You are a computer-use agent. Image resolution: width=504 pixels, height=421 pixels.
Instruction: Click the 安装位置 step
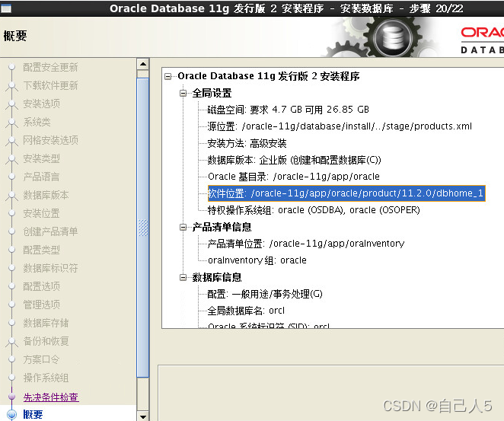click(41, 213)
